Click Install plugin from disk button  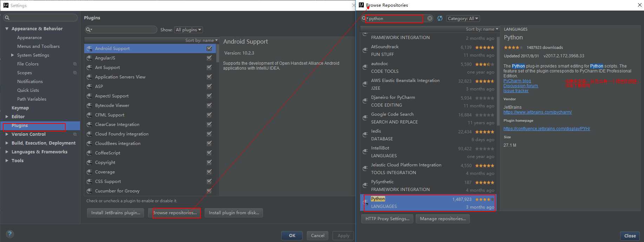[234, 213]
